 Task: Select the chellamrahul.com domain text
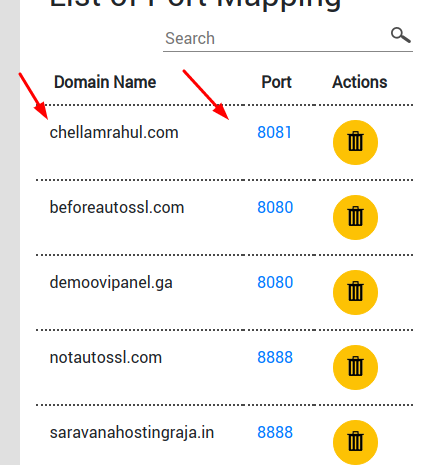pyautogui.click(x=114, y=133)
